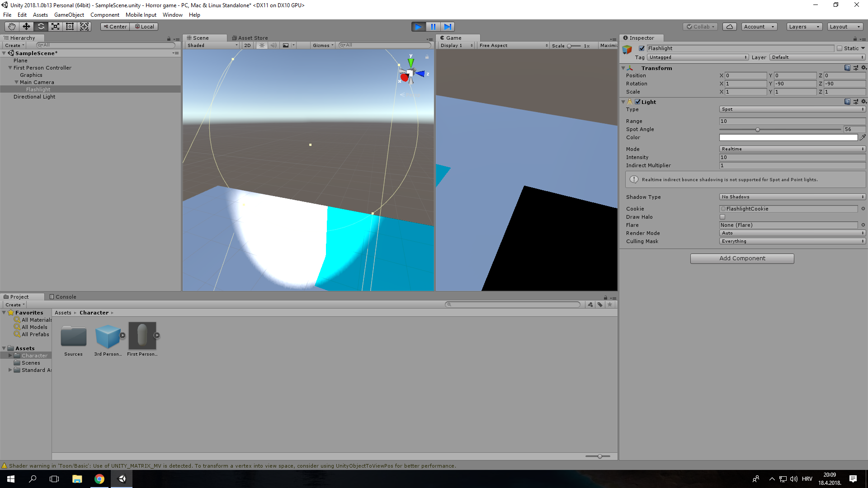Viewport: 868px width, 488px height.
Task: Open Render Mode dropdown
Action: coord(793,233)
